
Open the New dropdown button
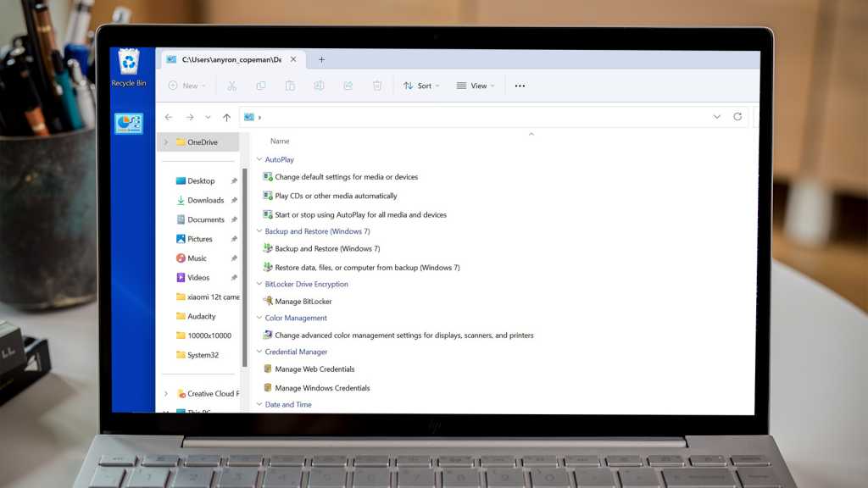[187, 86]
